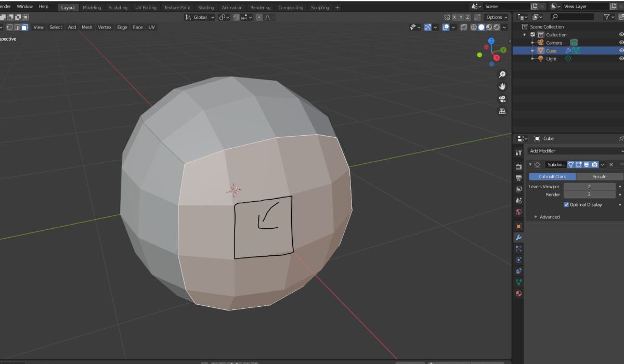The width and height of the screenshot is (624, 364).
Task: Expand the Light tree item
Action: pyautogui.click(x=532, y=59)
